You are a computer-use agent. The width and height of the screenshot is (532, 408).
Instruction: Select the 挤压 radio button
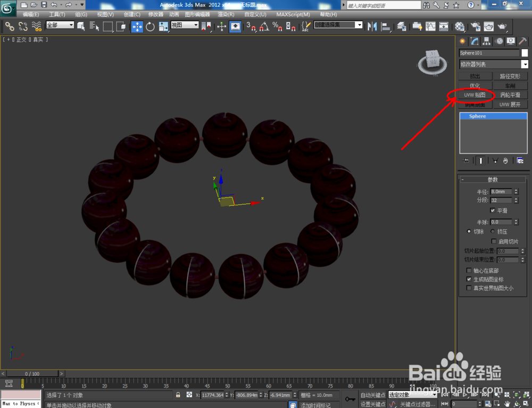[494, 231]
